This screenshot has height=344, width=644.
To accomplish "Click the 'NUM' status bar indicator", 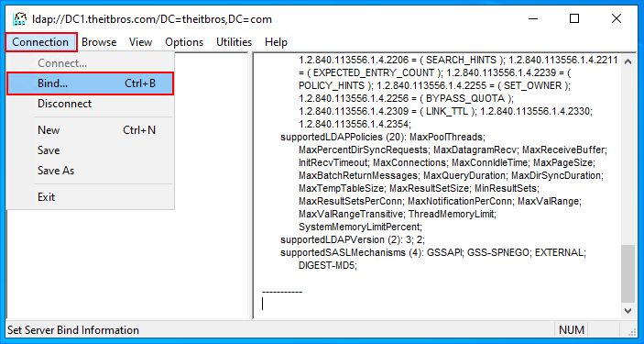I will click(x=572, y=330).
